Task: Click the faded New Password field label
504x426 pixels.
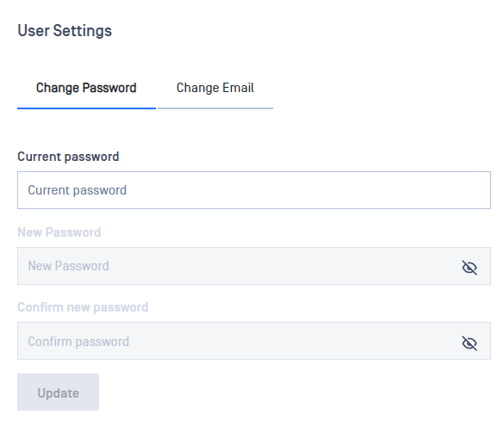Action: point(59,232)
